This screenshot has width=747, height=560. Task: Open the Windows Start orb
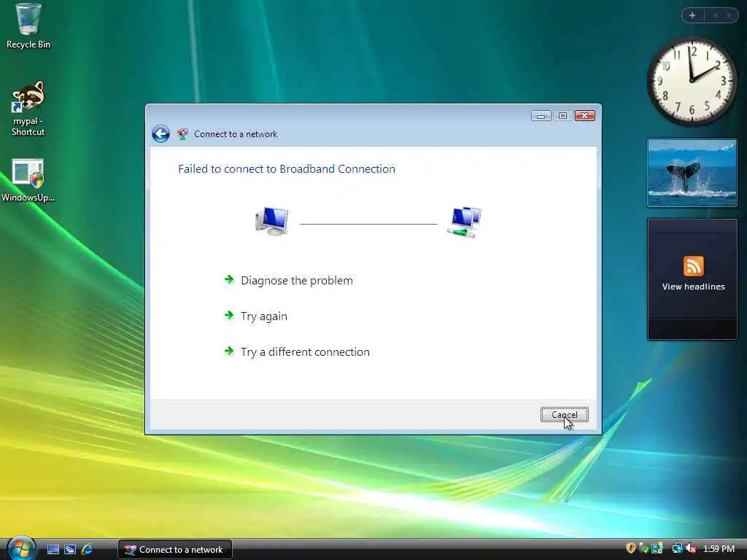[x=21, y=548]
